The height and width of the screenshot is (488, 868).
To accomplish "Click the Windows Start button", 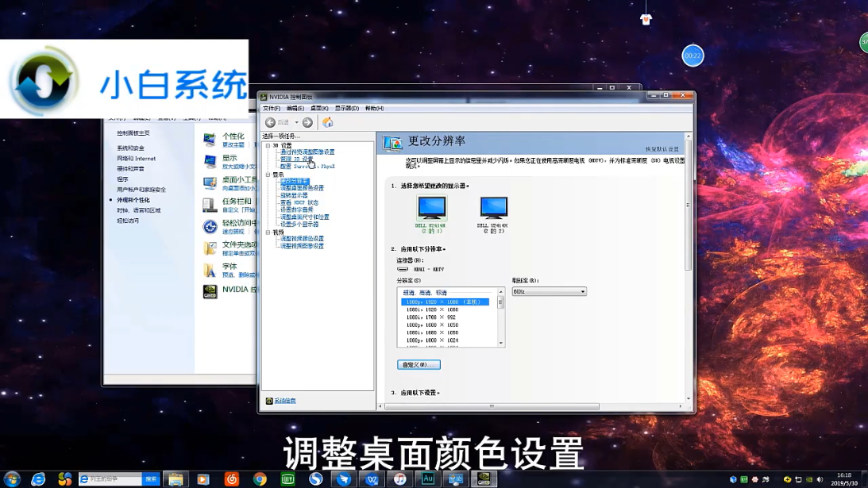I will 12,479.
